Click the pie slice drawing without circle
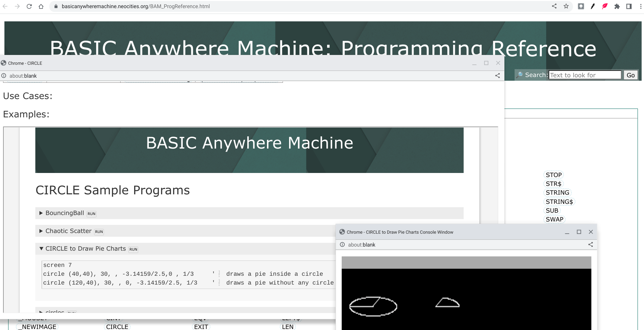644x330 pixels. click(x=447, y=302)
